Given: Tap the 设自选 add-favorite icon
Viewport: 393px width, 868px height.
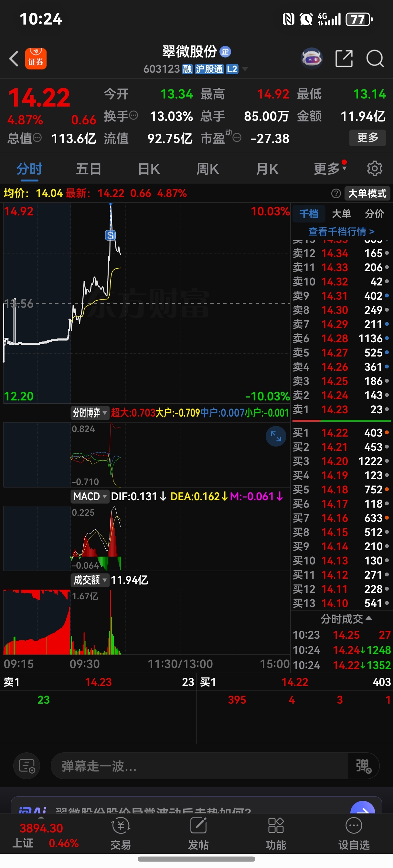Looking at the screenshot, I should tap(354, 833).
